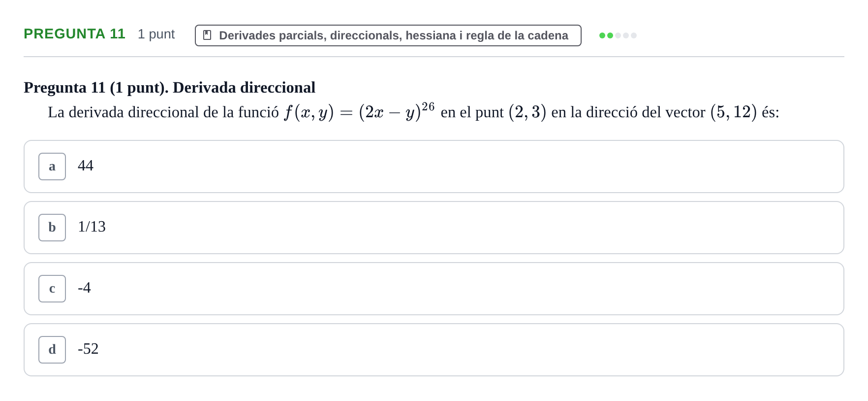Screen dimensions: 868x401
Task: Select letter box 'd'
Action: (52, 350)
